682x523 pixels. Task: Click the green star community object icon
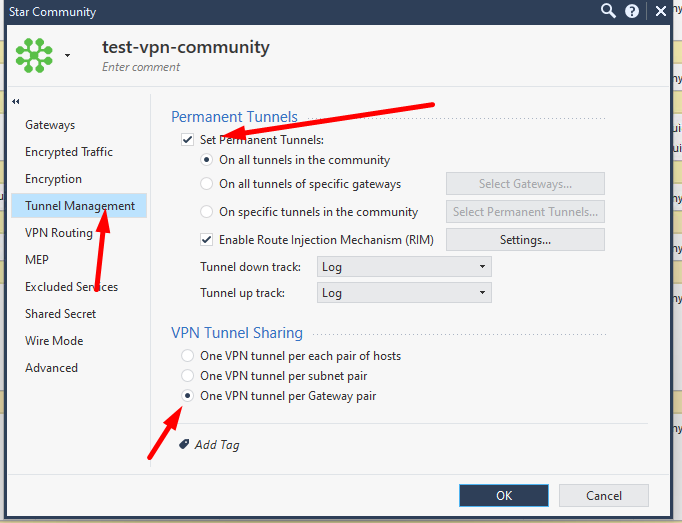click(34, 55)
